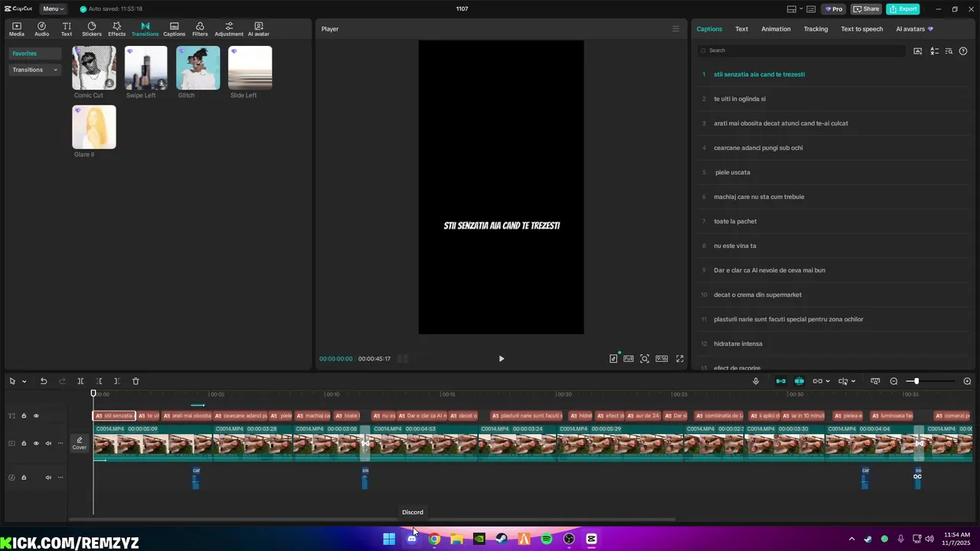Open File Explorer from the taskbar
Image resolution: width=980 pixels, height=551 pixels.
(457, 539)
